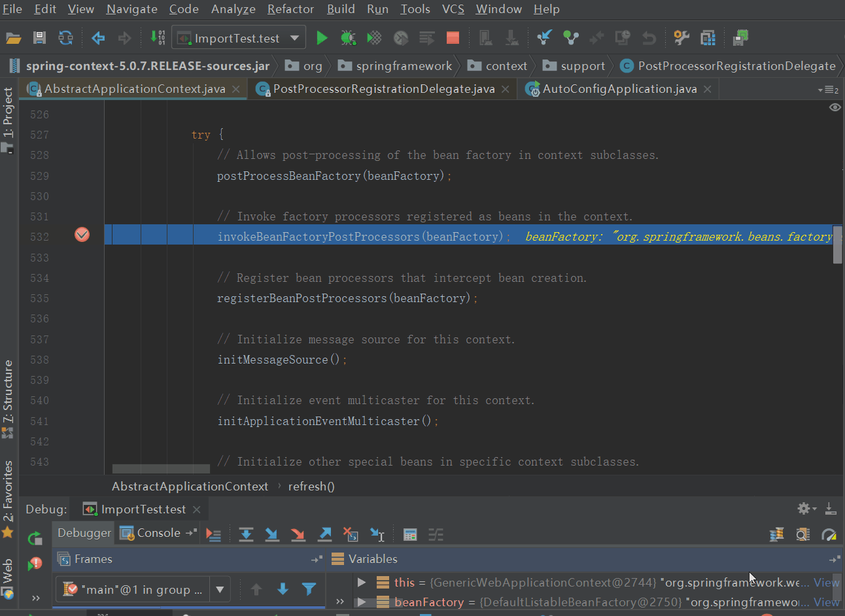Run ImportTest.test with the green play icon
This screenshot has height=616, width=845.
coord(322,38)
